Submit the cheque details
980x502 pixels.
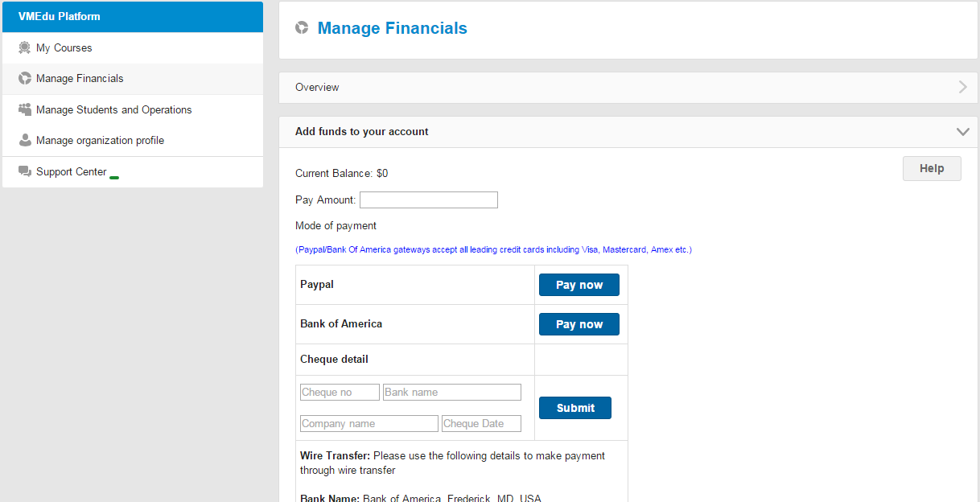[x=574, y=408]
